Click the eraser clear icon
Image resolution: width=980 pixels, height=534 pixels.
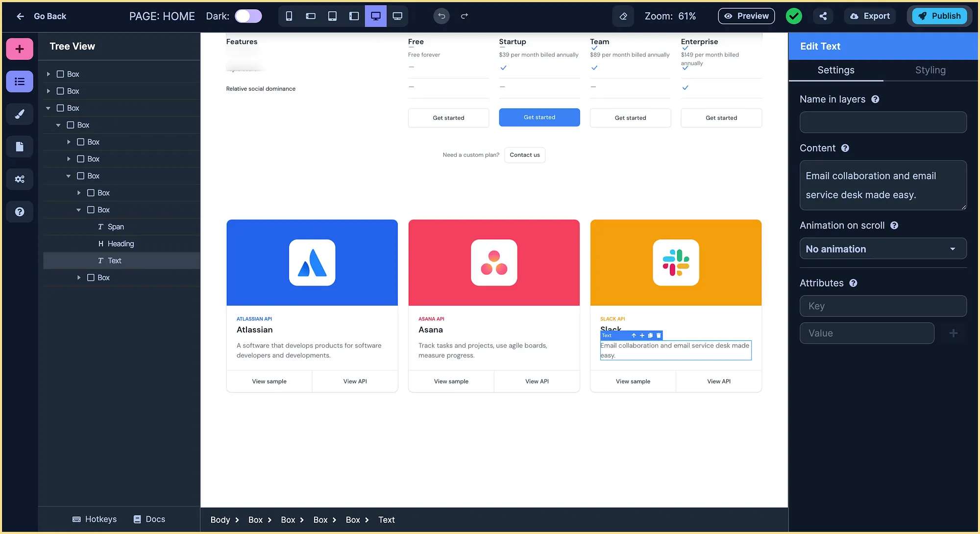coord(623,16)
